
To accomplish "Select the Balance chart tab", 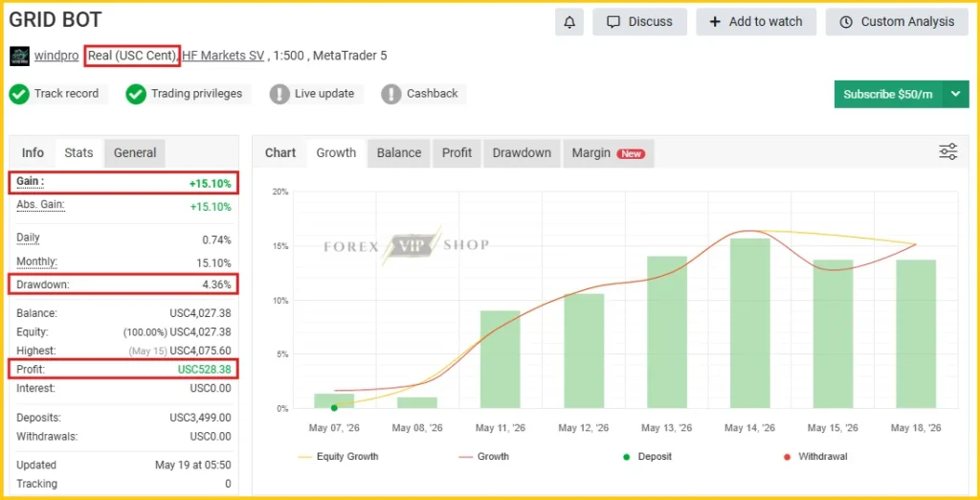I will point(399,153).
